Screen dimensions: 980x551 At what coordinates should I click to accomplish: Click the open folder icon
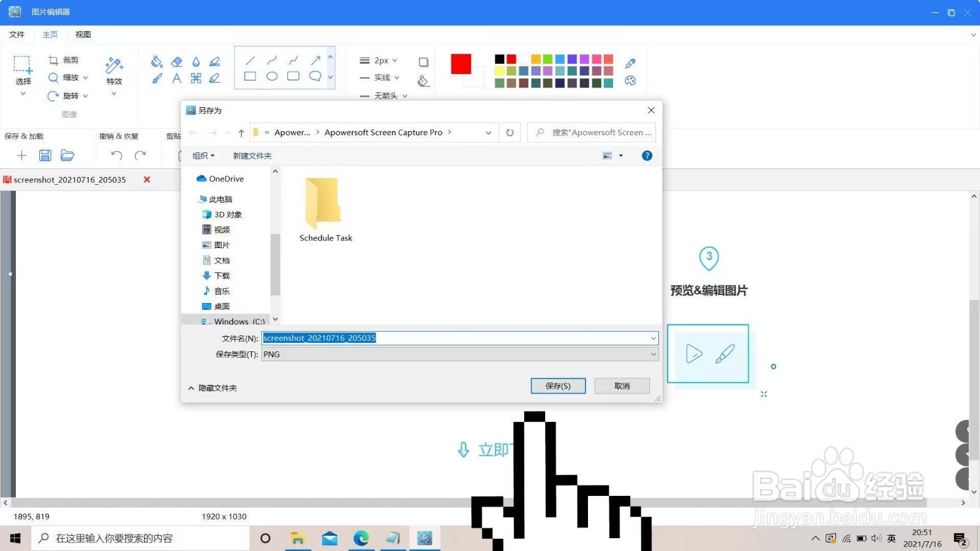point(67,156)
